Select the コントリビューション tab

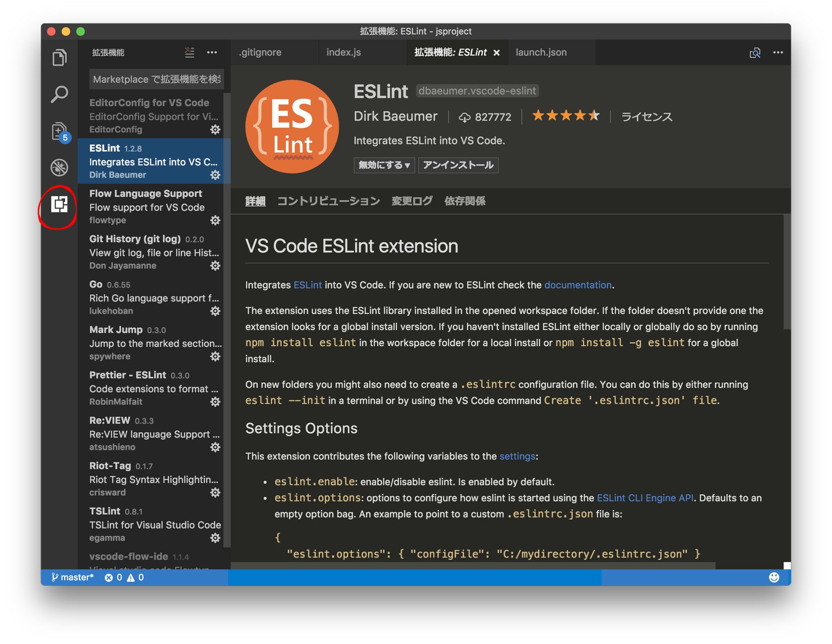pyautogui.click(x=329, y=201)
